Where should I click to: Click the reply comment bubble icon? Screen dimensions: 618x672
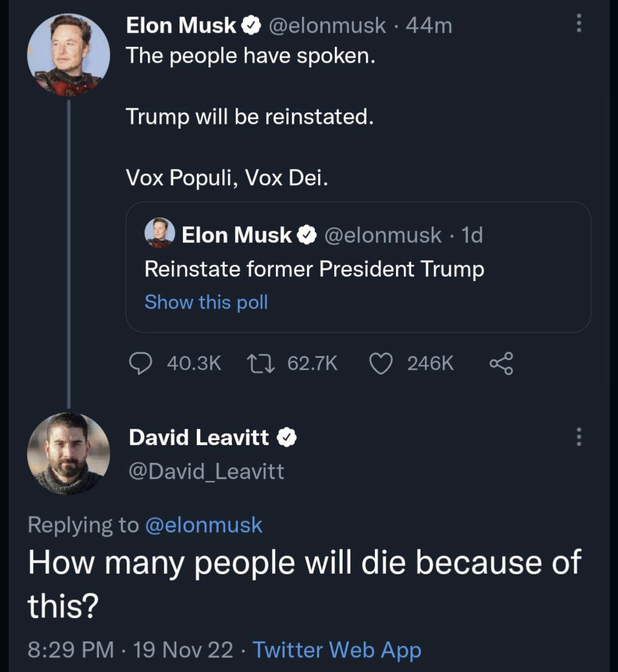pos(141,363)
